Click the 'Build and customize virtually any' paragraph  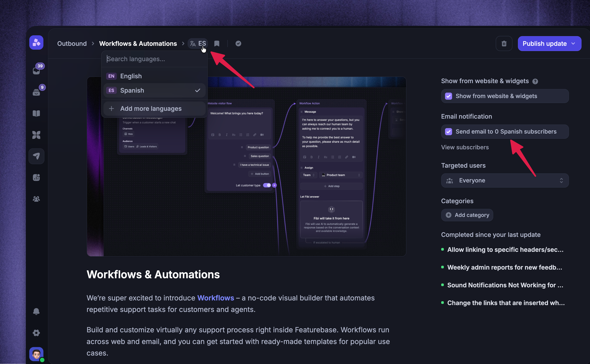[x=238, y=342]
